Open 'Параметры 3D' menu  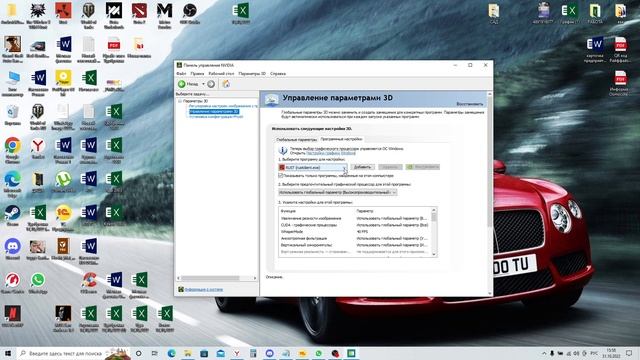(x=252, y=74)
